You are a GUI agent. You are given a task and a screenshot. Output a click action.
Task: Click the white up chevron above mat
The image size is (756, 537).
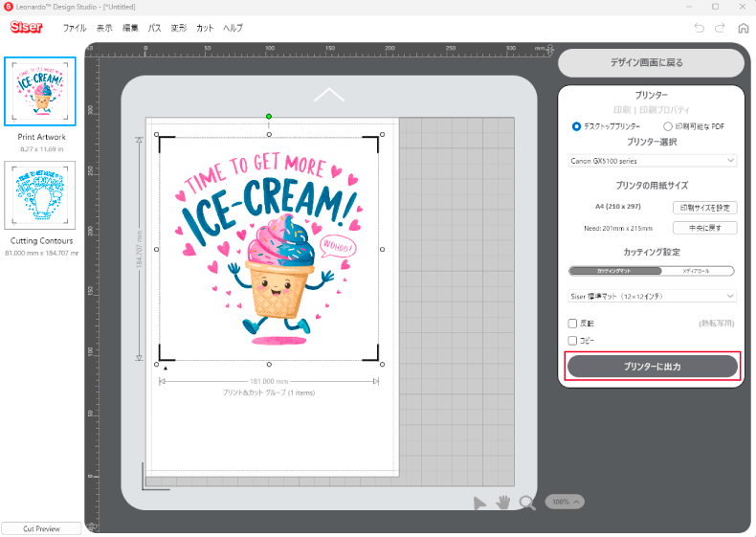coord(329,95)
